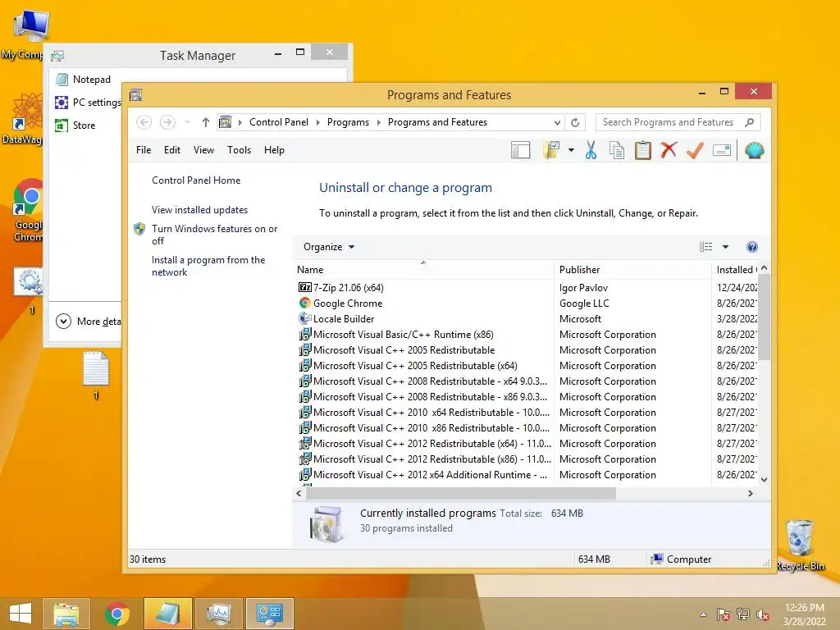Click Turn Windows features on or off
The width and height of the screenshot is (840, 630).
[x=214, y=235]
